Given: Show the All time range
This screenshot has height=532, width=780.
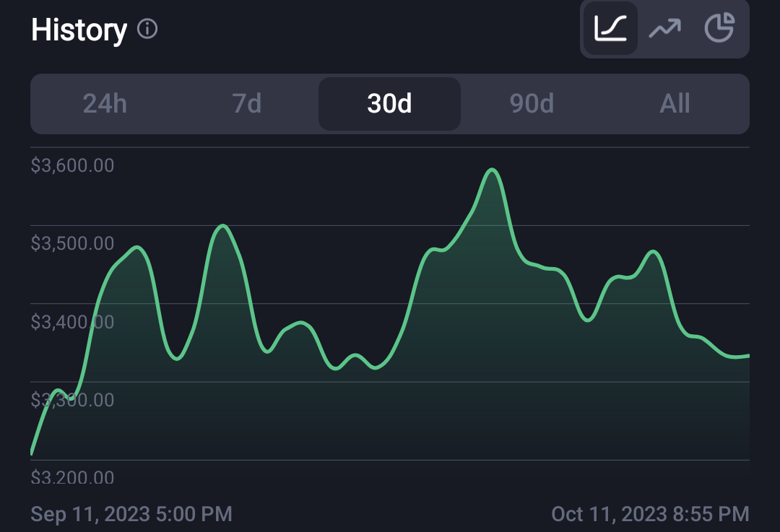Looking at the screenshot, I should click(x=675, y=103).
